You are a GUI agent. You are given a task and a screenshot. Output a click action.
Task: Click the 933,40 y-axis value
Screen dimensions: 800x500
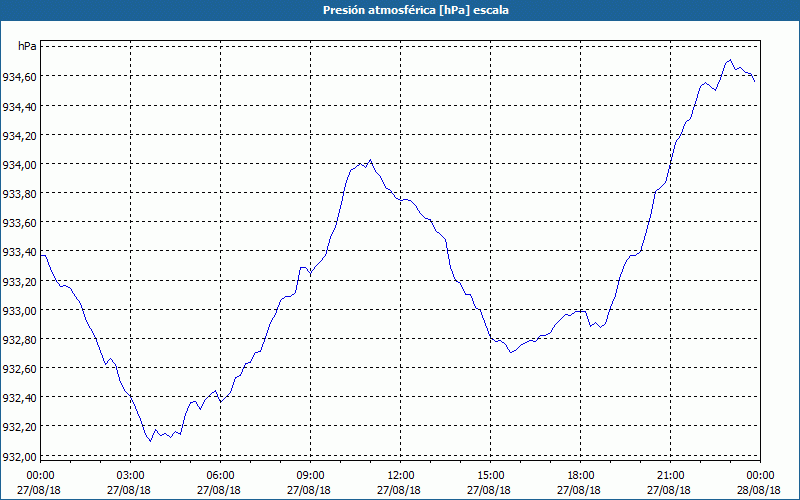tap(20, 252)
